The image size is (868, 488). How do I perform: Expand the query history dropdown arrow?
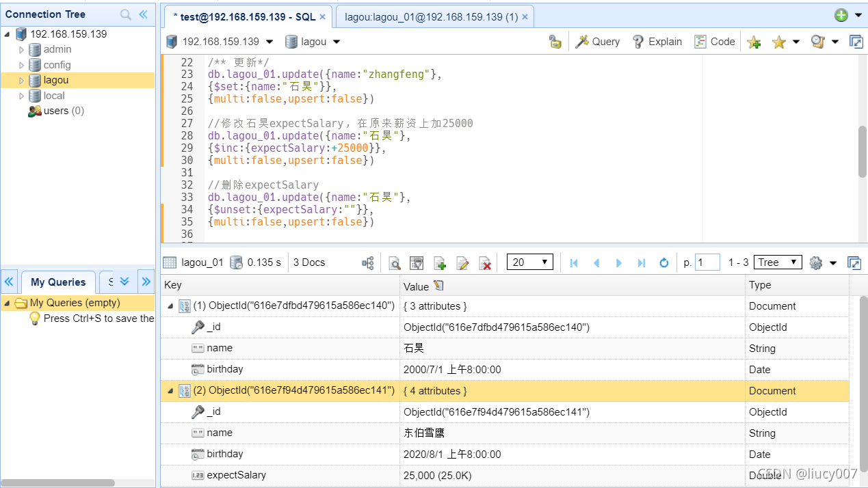[835, 42]
